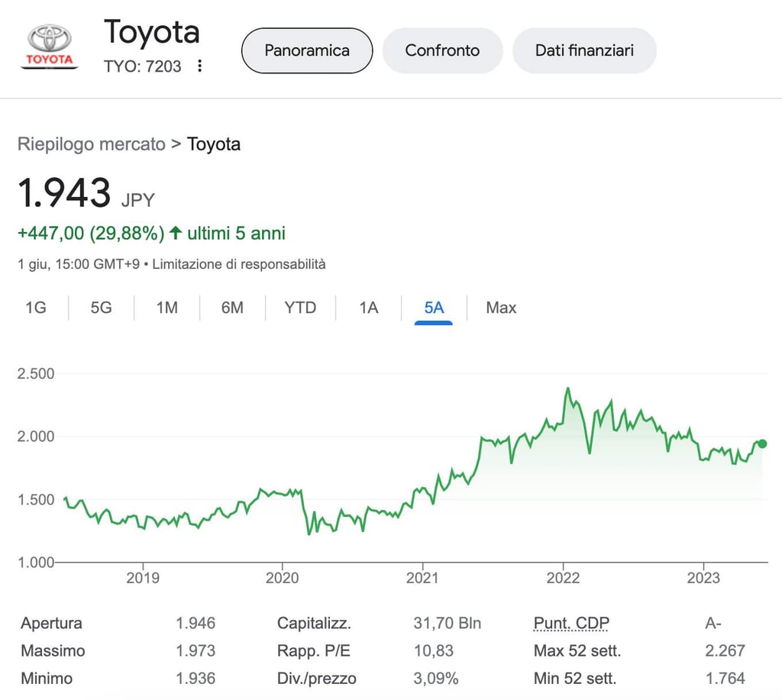Toggle the YTD chart view
782x700 pixels.
[300, 308]
